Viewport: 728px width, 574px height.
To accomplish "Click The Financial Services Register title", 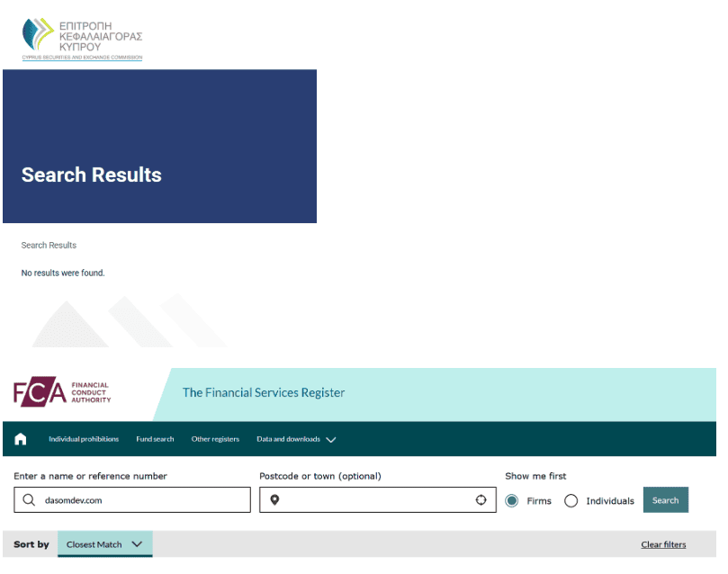I will (264, 392).
